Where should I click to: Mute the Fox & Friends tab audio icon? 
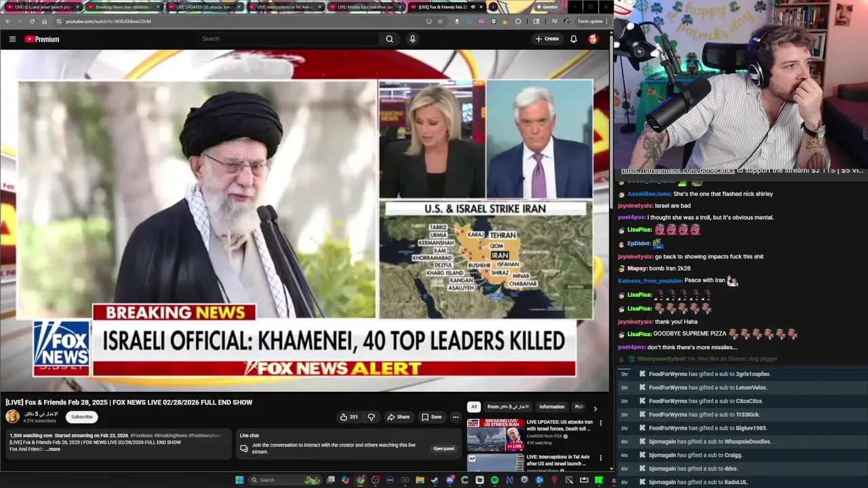coord(473,7)
